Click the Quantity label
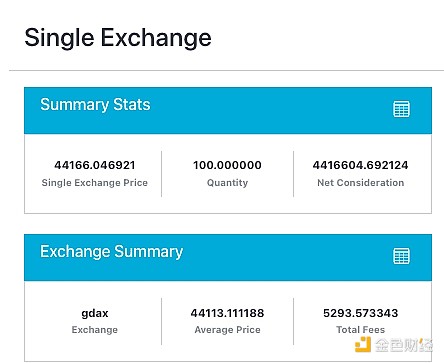444x363 pixels. point(227,183)
